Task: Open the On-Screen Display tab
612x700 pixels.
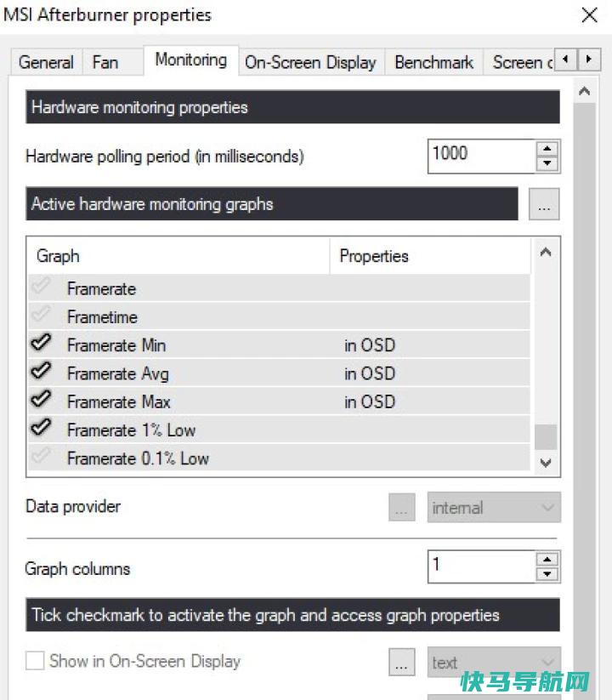Action: click(x=310, y=62)
